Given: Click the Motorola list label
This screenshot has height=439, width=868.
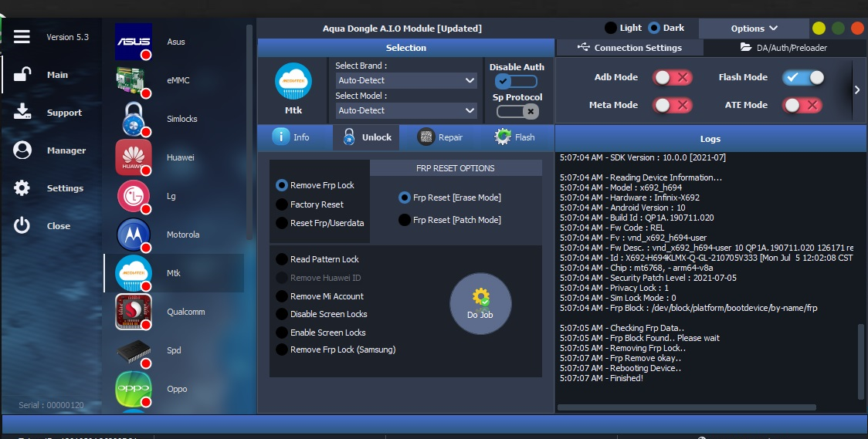Looking at the screenshot, I should pyautogui.click(x=183, y=235).
